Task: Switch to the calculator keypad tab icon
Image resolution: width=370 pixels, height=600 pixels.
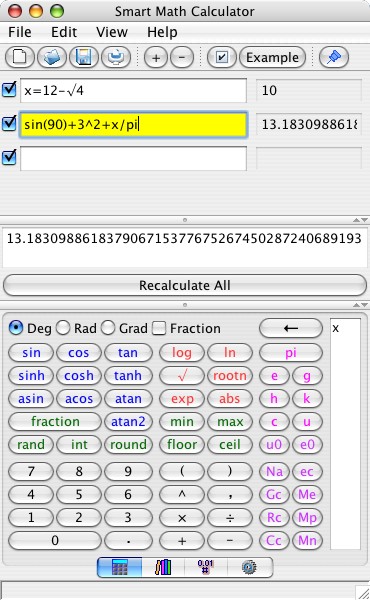Action: 119,567
